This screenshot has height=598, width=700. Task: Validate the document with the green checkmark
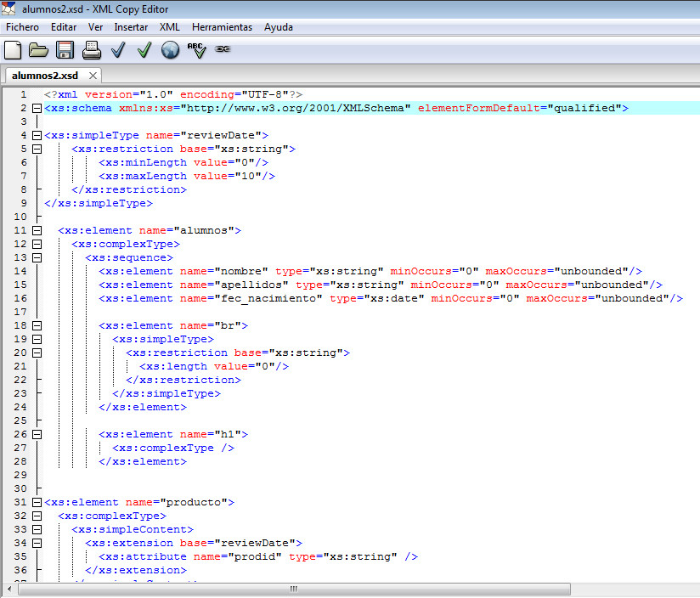click(x=144, y=50)
